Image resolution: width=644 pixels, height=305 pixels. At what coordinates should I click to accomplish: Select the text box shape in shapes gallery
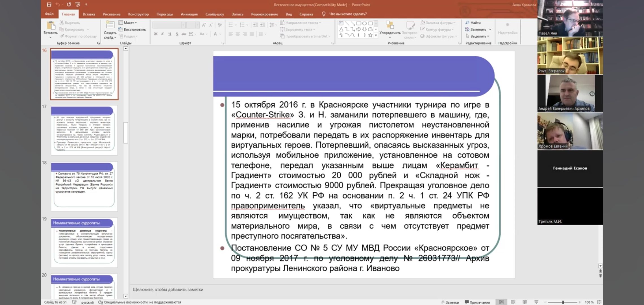341,23
